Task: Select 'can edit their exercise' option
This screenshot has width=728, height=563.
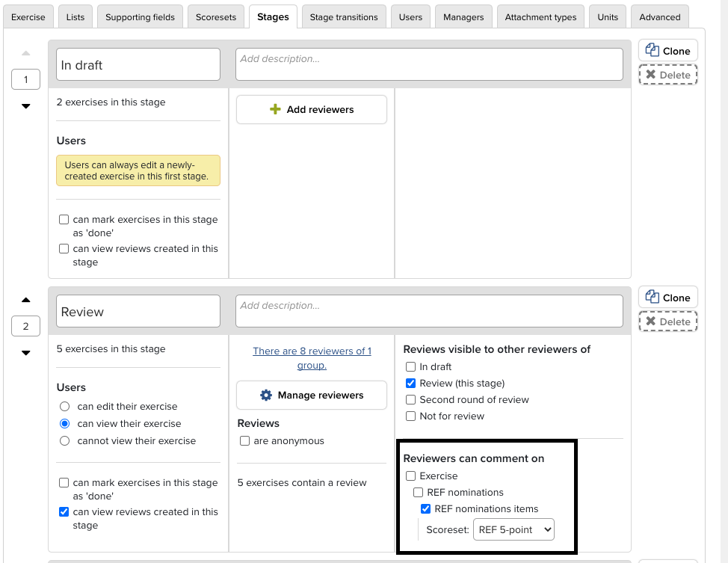Action: pyautogui.click(x=64, y=407)
